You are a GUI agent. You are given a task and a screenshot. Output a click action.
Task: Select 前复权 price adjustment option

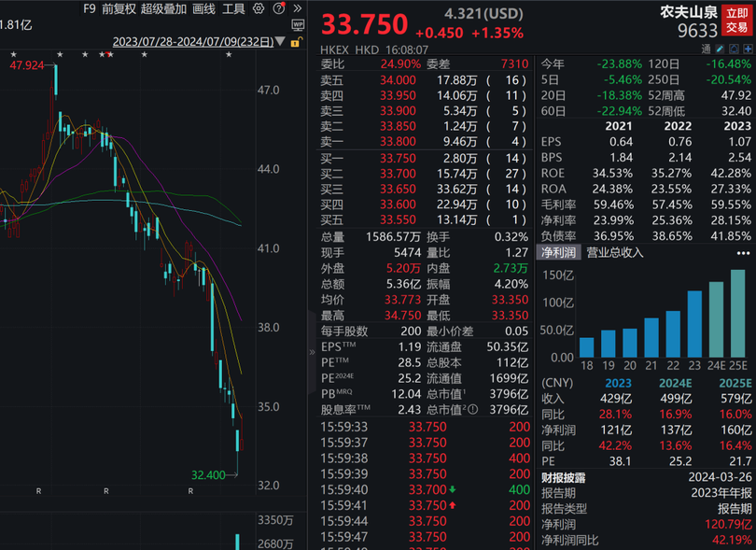[x=118, y=8]
